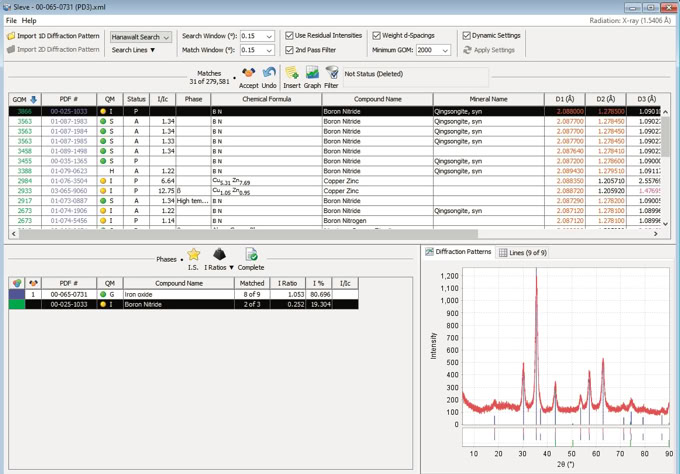Select the Copper Zinc row 01-076-3504
This screenshot has width=680, height=474.
coord(69,181)
